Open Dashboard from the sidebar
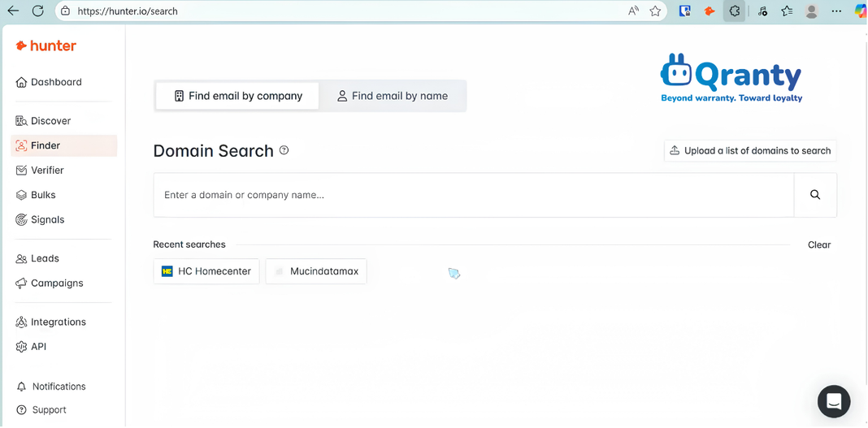This screenshot has width=868, height=428. [x=49, y=82]
